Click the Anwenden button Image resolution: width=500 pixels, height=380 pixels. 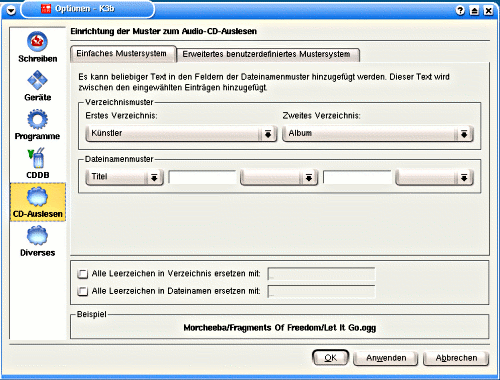[386, 358]
